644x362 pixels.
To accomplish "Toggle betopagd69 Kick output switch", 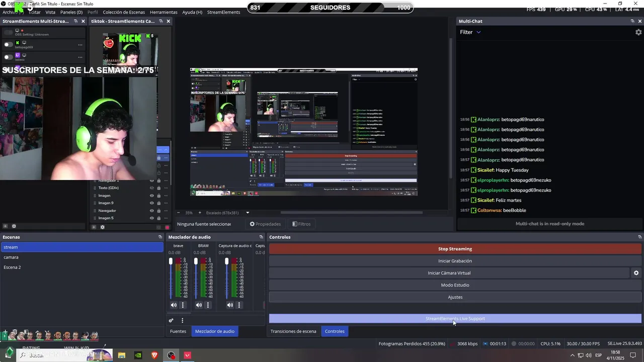I will (8, 44).
